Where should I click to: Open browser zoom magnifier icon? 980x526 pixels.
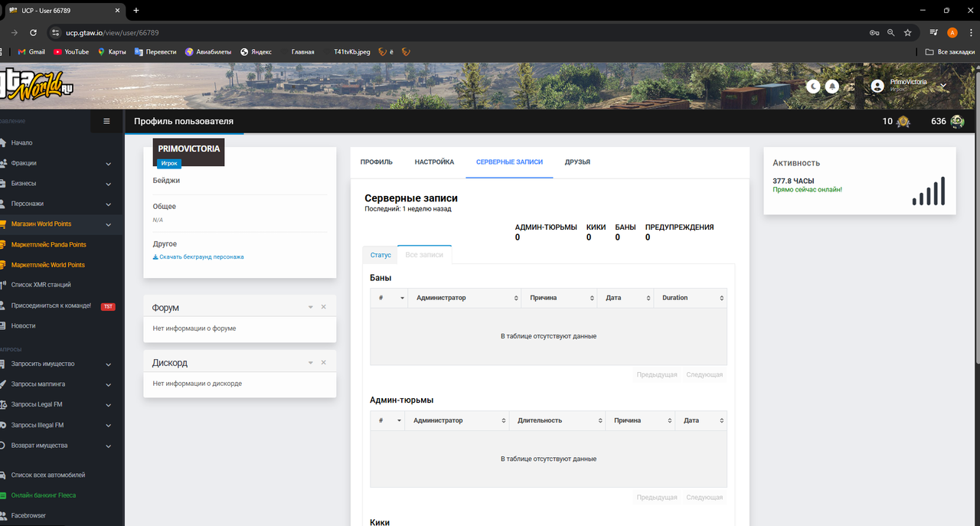pos(890,33)
